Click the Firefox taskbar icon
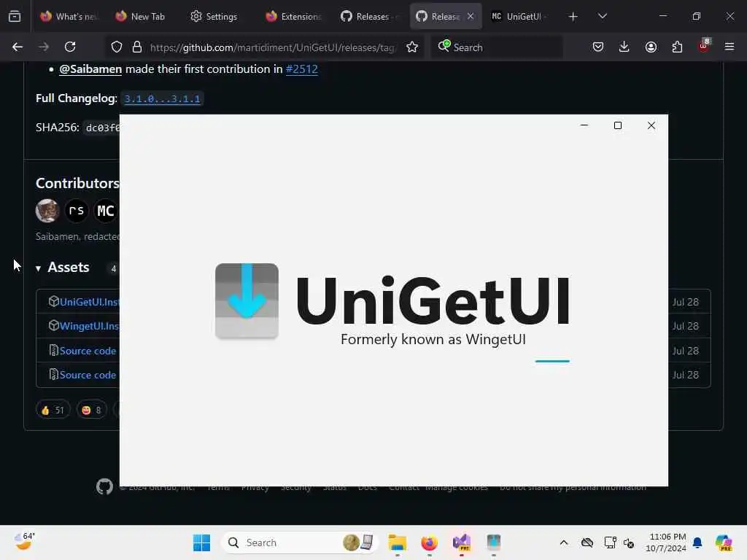The height and width of the screenshot is (560, 747). click(429, 542)
